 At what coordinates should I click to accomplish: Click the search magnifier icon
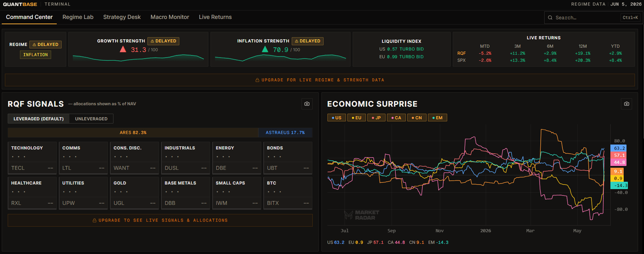coord(550,18)
